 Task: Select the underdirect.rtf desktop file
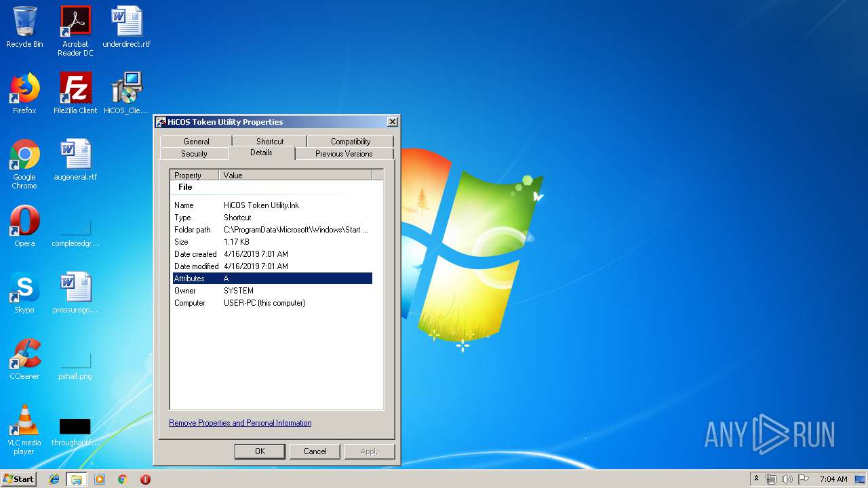127,27
